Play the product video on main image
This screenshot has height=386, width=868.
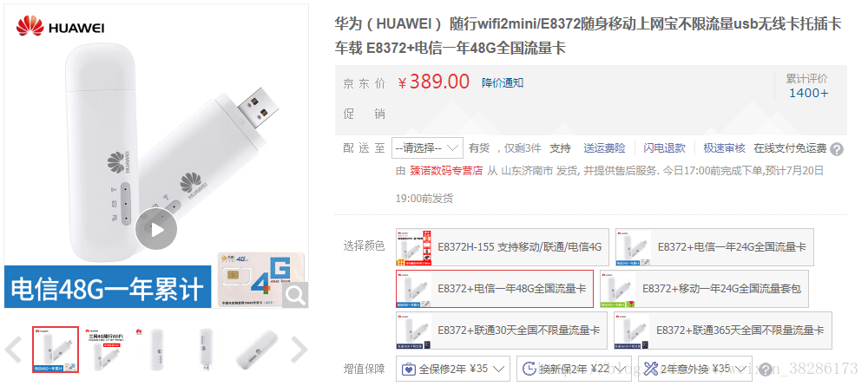156,230
